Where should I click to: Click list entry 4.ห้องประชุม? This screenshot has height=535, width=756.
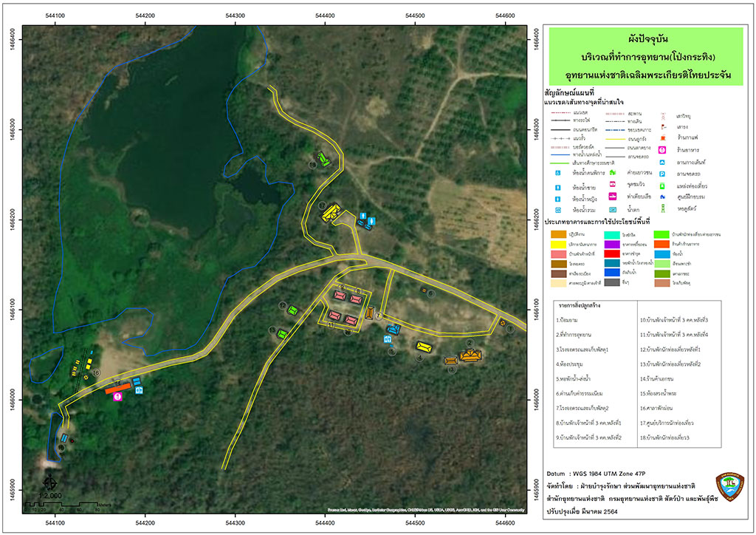pyautogui.click(x=569, y=364)
